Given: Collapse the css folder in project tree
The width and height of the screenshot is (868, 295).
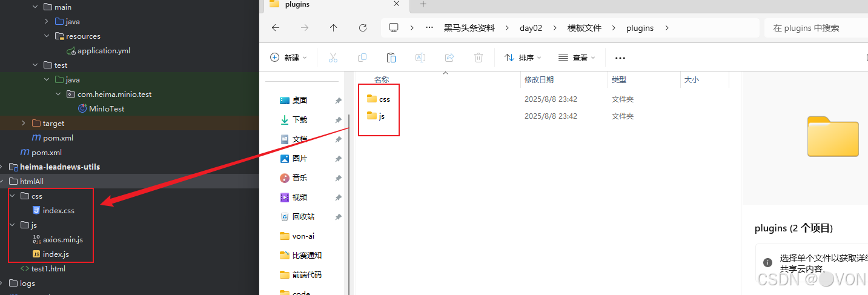Looking at the screenshot, I should click(12, 196).
